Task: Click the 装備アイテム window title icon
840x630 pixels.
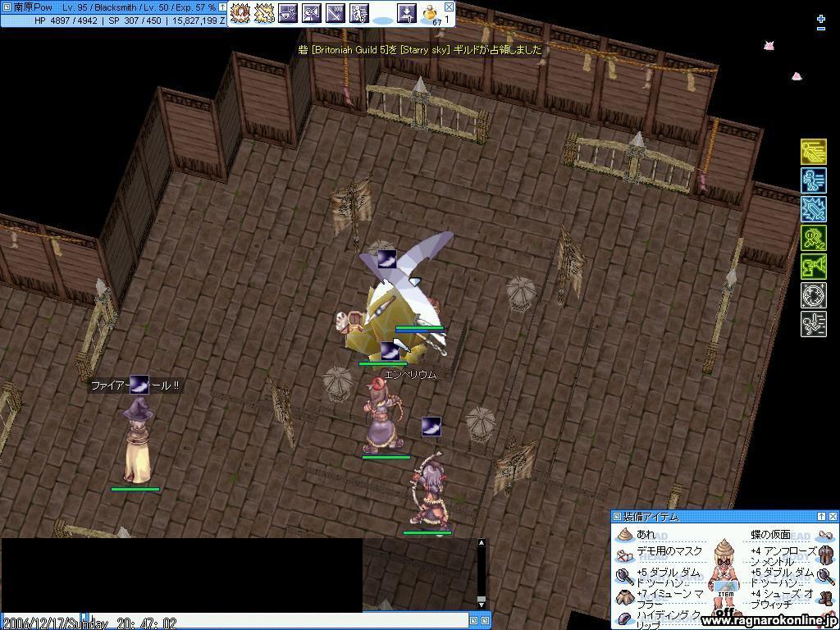Action: point(617,517)
